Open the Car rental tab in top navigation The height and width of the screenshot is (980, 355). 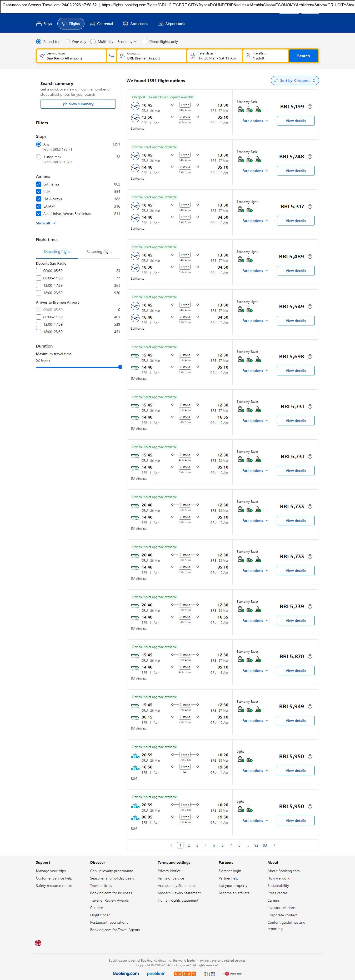[101, 24]
